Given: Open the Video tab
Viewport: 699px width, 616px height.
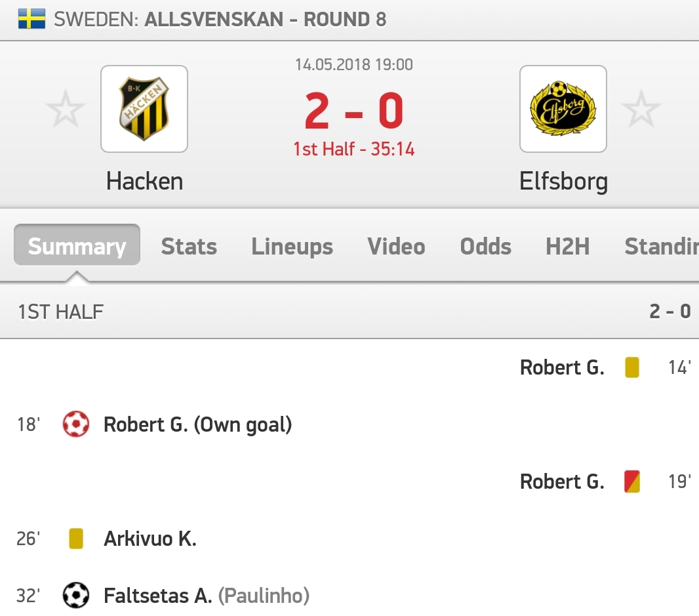Looking at the screenshot, I should pos(396,246).
